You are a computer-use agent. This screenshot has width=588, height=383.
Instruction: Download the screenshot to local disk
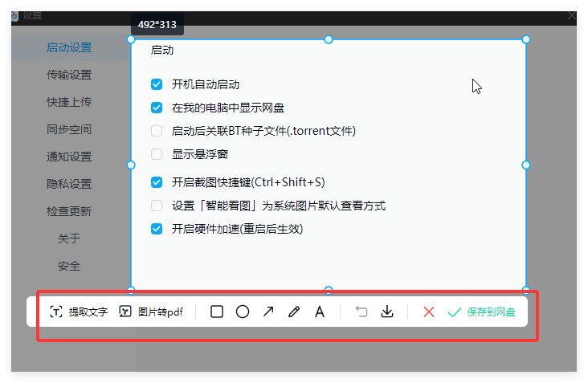387,312
